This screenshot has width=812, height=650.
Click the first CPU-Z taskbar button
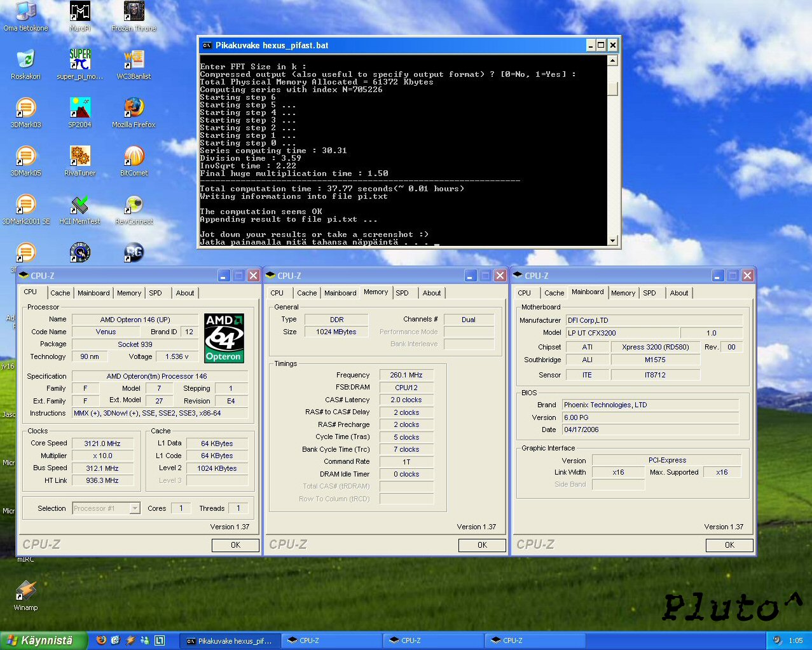pyautogui.click(x=332, y=640)
